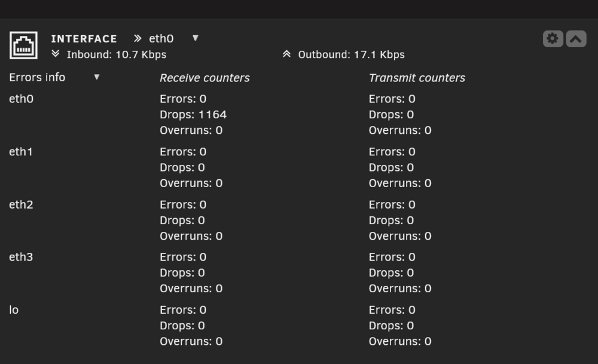Click the inbound double-chevron down icon
This screenshot has height=364, width=598.
pyautogui.click(x=55, y=54)
